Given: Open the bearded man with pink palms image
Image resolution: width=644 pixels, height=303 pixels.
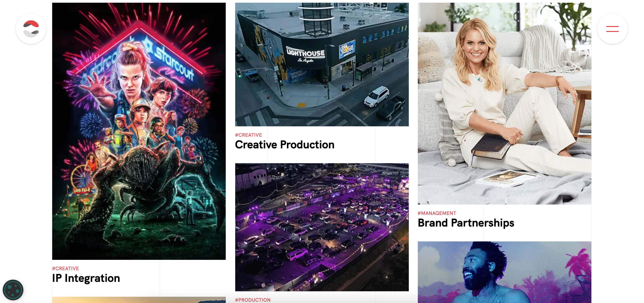Looking at the screenshot, I should (x=505, y=272).
